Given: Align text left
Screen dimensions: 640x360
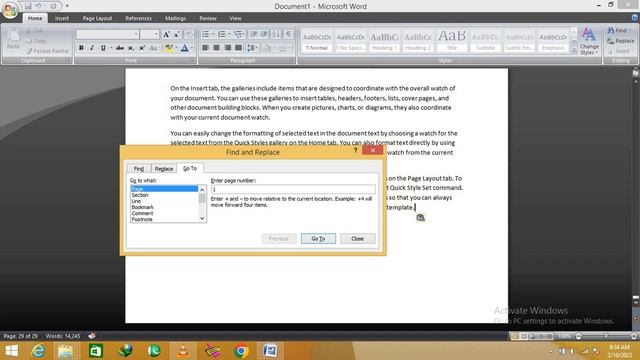Looking at the screenshot, I should (x=205, y=48).
